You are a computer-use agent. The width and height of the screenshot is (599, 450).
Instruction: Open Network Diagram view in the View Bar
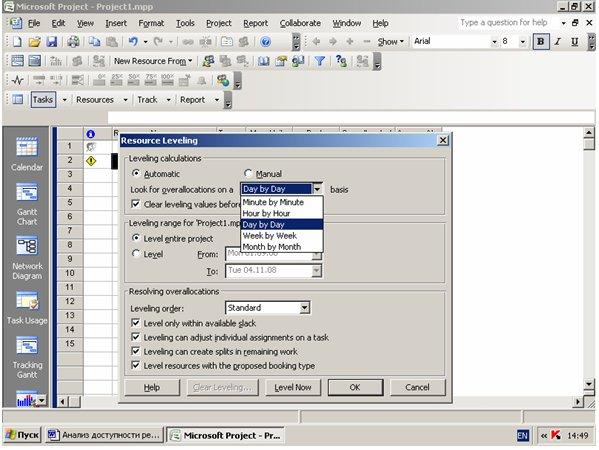point(27,258)
